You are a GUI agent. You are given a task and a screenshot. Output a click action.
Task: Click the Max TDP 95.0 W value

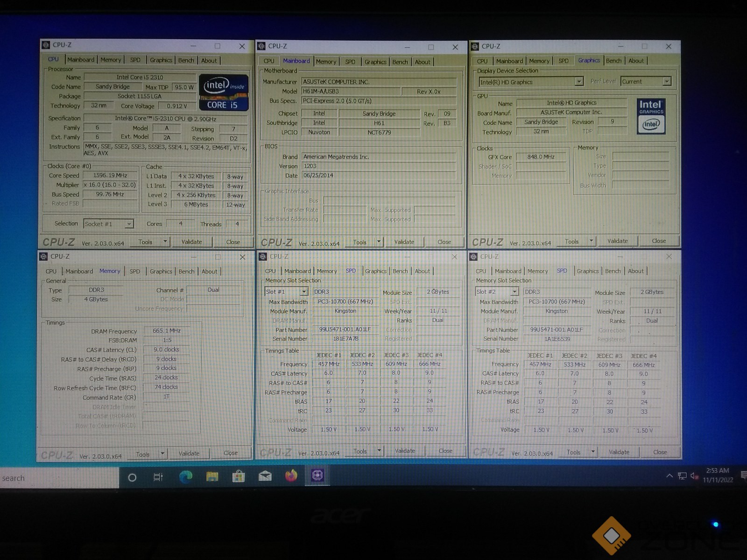[x=184, y=87]
